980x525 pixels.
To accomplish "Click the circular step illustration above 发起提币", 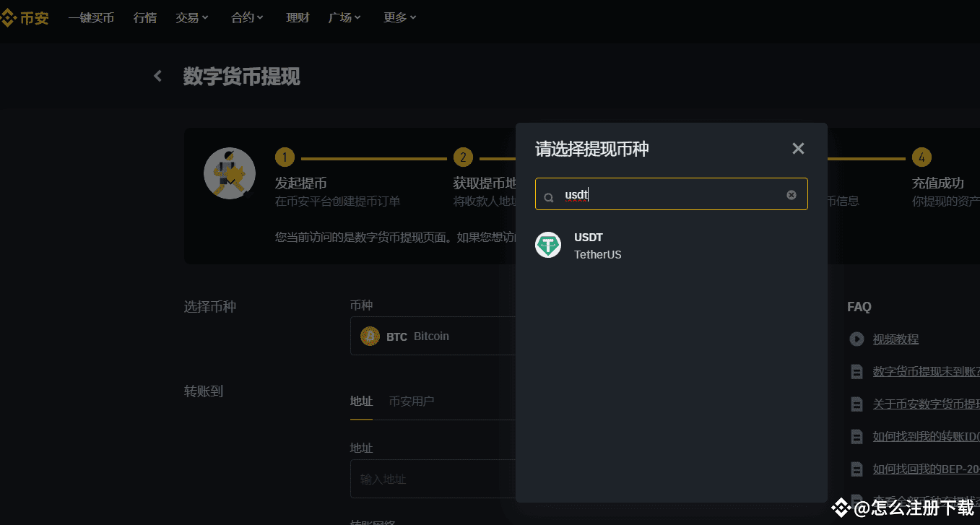I will 229,173.
